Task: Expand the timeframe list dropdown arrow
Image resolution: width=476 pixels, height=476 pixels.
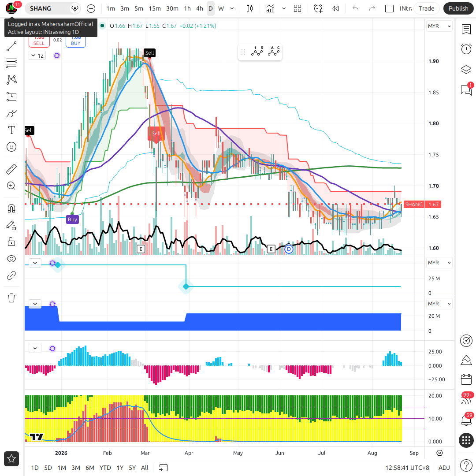Action: tap(232, 8)
